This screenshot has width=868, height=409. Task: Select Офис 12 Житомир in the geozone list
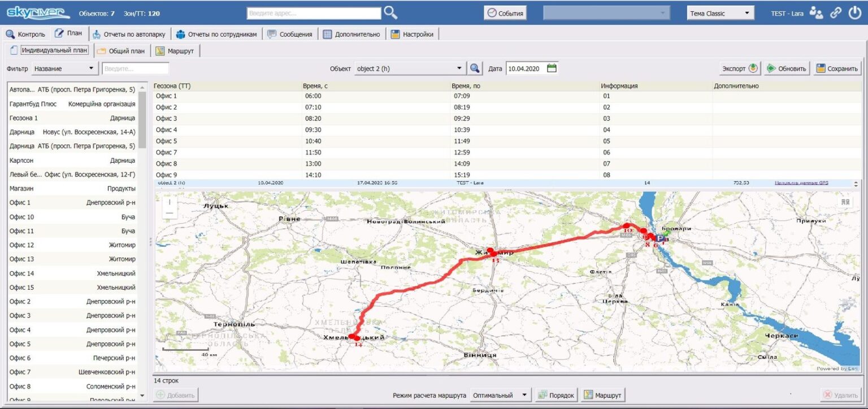pyautogui.click(x=72, y=245)
